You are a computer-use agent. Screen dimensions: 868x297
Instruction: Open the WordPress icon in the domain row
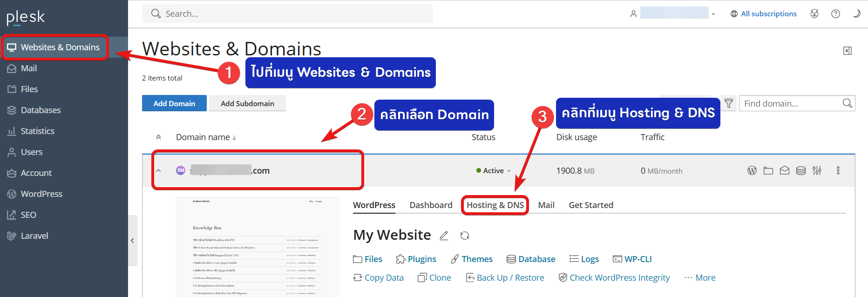[752, 170]
